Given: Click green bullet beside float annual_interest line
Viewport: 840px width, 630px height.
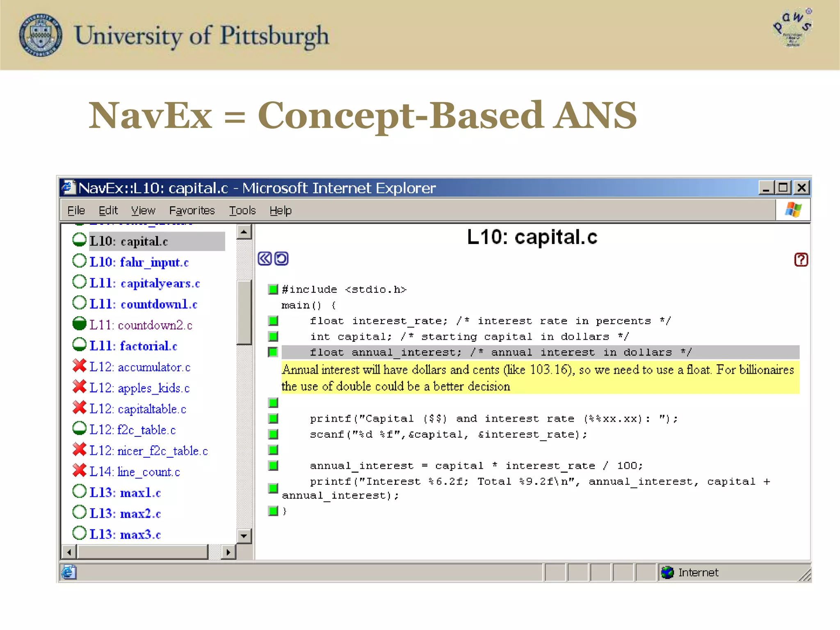Looking at the screenshot, I should (x=273, y=352).
